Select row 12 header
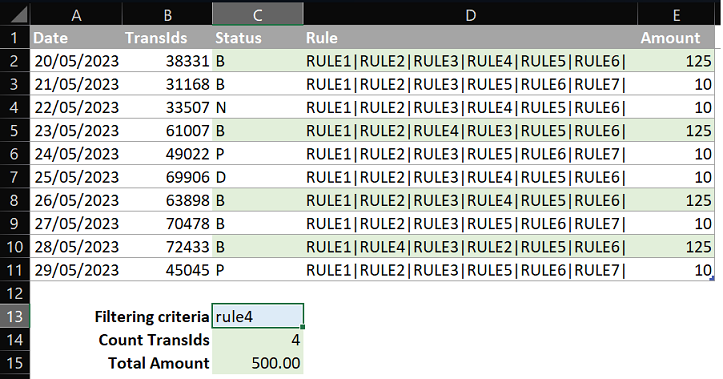This screenshot has height=379, width=723. (x=15, y=293)
